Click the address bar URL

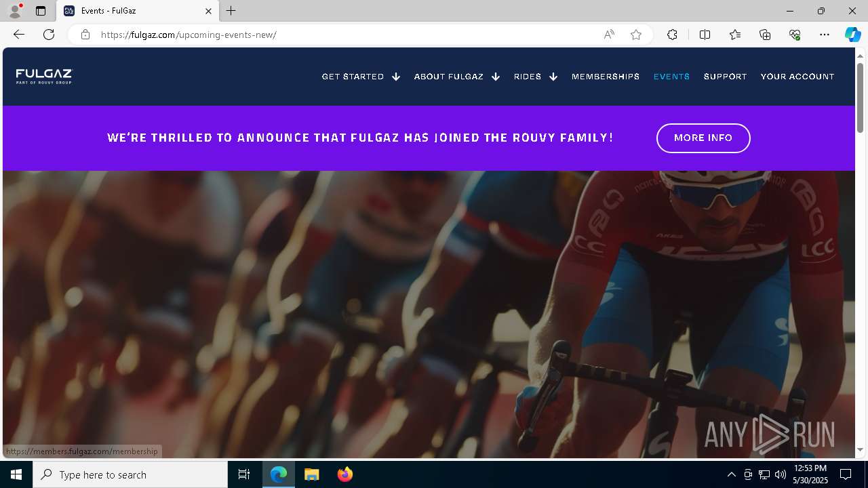(189, 35)
